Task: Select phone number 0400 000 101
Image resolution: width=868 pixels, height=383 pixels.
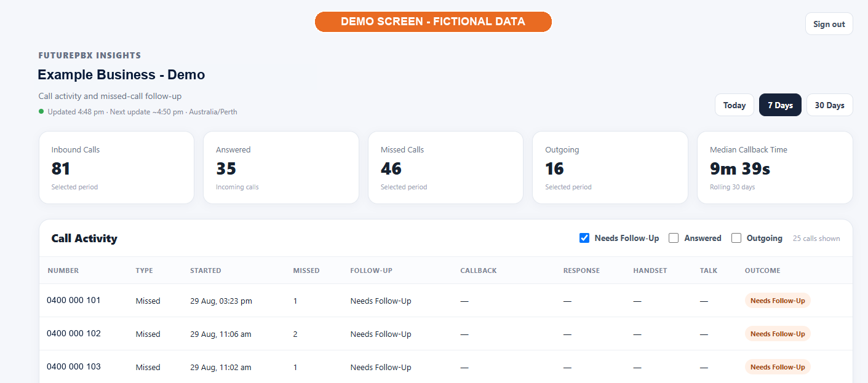Action: (x=74, y=300)
